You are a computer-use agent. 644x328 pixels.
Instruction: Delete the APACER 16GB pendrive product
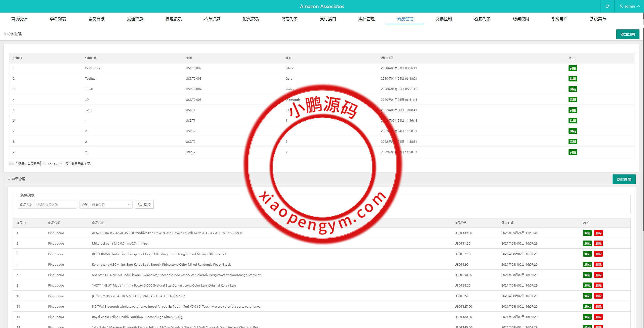coord(598,233)
